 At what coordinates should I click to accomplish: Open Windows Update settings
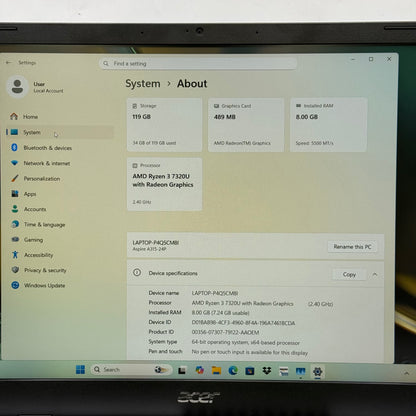point(59,285)
